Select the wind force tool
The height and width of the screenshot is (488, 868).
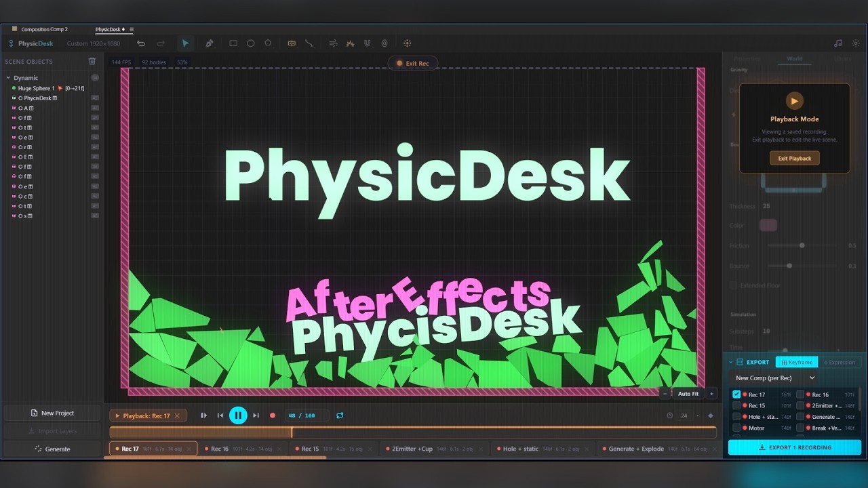click(333, 43)
